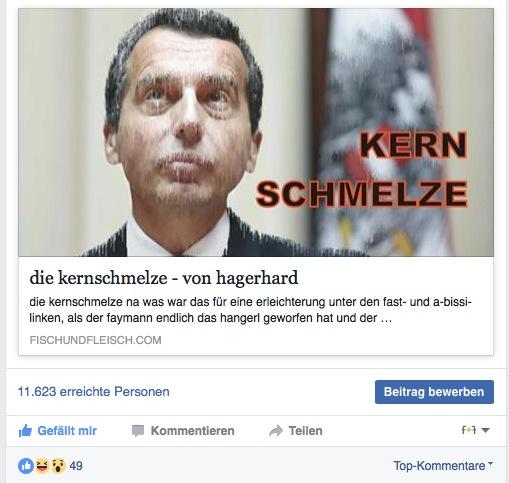Screen dimensions: 509x483
Task: Choose Teilen to share the post
Action: pos(305,431)
